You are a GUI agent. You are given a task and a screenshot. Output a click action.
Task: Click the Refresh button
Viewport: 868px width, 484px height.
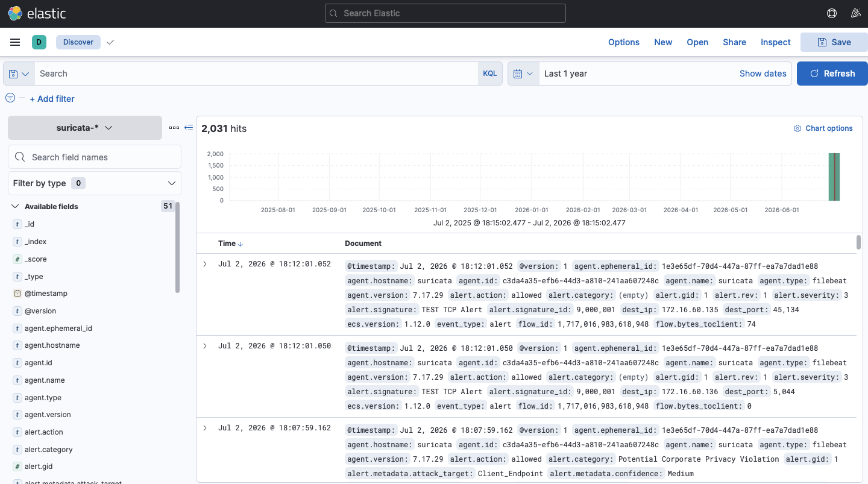pos(832,74)
